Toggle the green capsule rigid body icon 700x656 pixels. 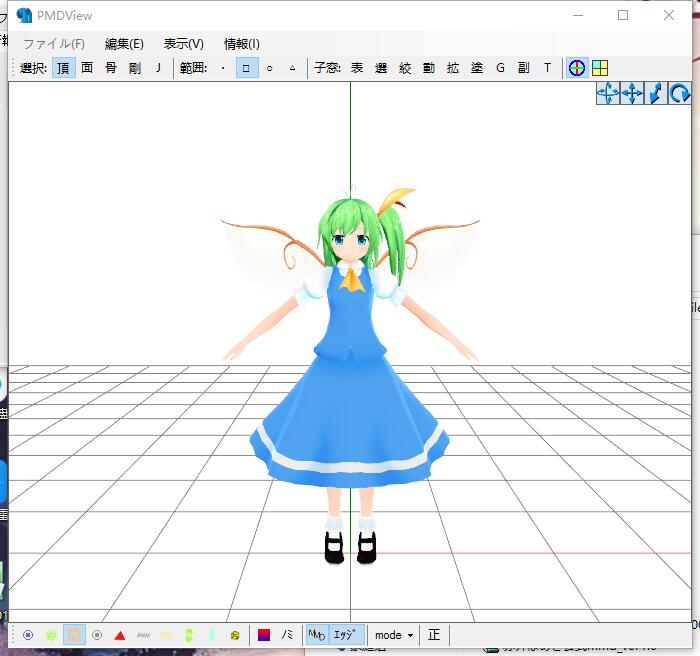189,635
